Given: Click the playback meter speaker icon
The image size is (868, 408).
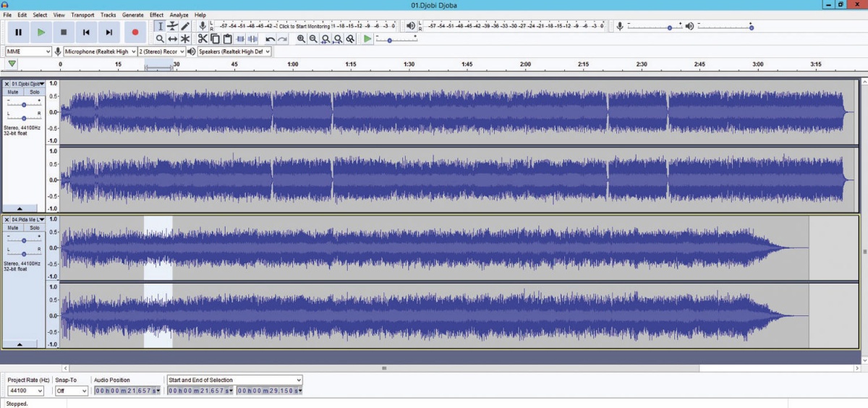Looking at the screenshot, I should (411, 26).
